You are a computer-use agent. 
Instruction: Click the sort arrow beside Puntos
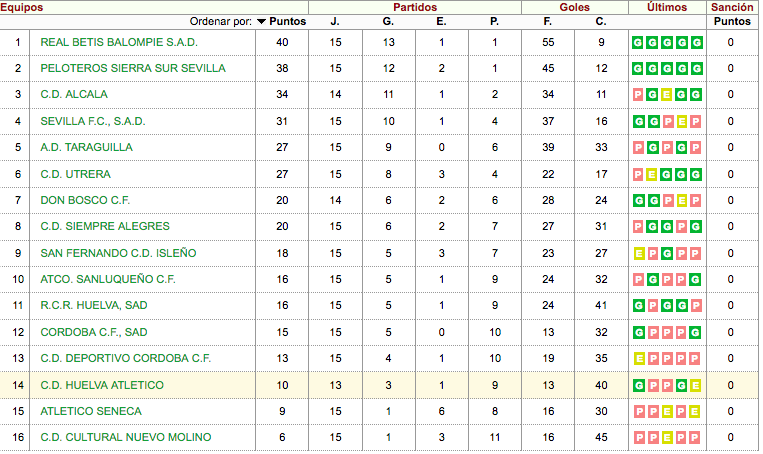261,21
